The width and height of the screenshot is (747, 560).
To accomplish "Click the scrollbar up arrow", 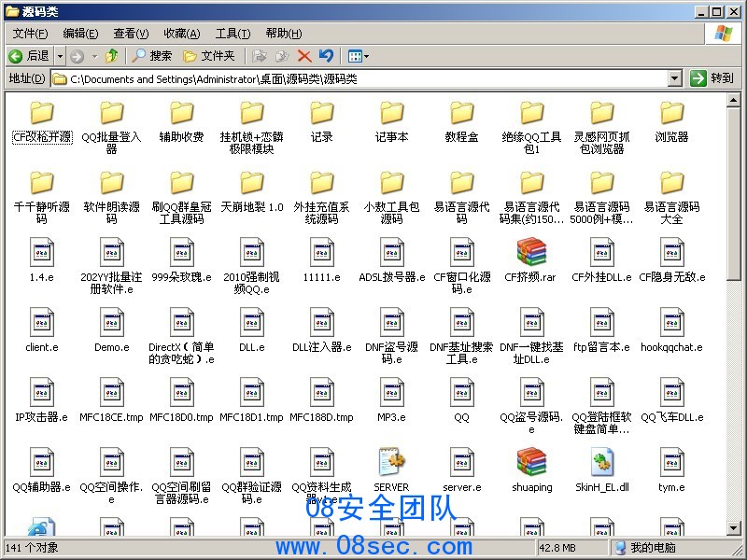I will (x=733, y=100).
